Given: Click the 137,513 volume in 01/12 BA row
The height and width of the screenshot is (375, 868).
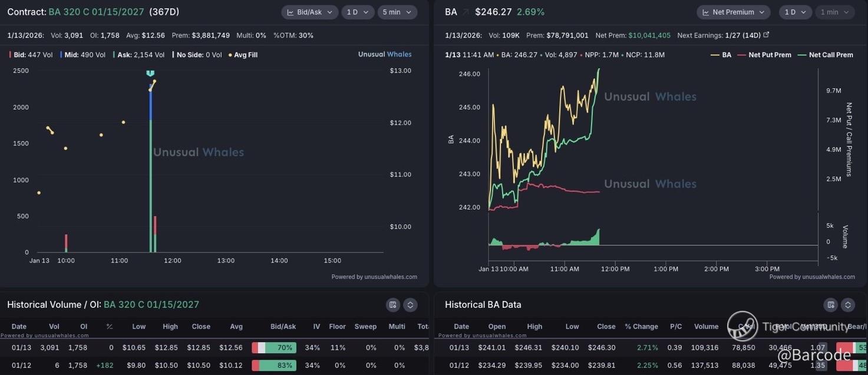Looking at the screenshot, I should coord(706,366).
